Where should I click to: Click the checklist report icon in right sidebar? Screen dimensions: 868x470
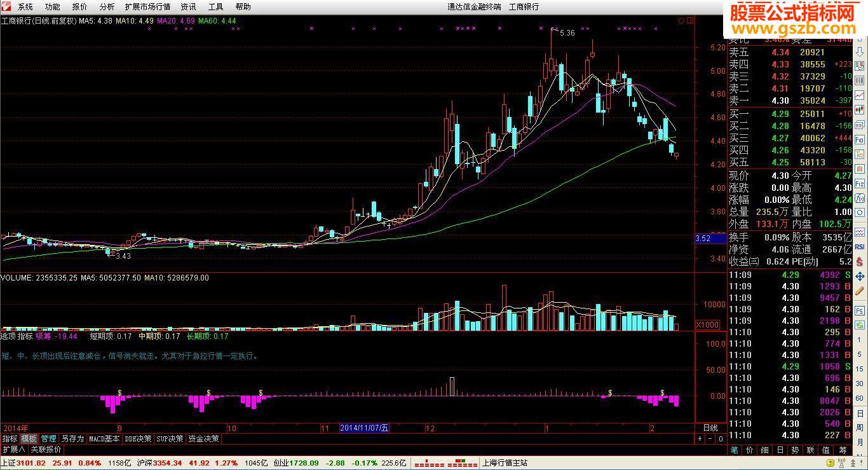click(860, 65)
